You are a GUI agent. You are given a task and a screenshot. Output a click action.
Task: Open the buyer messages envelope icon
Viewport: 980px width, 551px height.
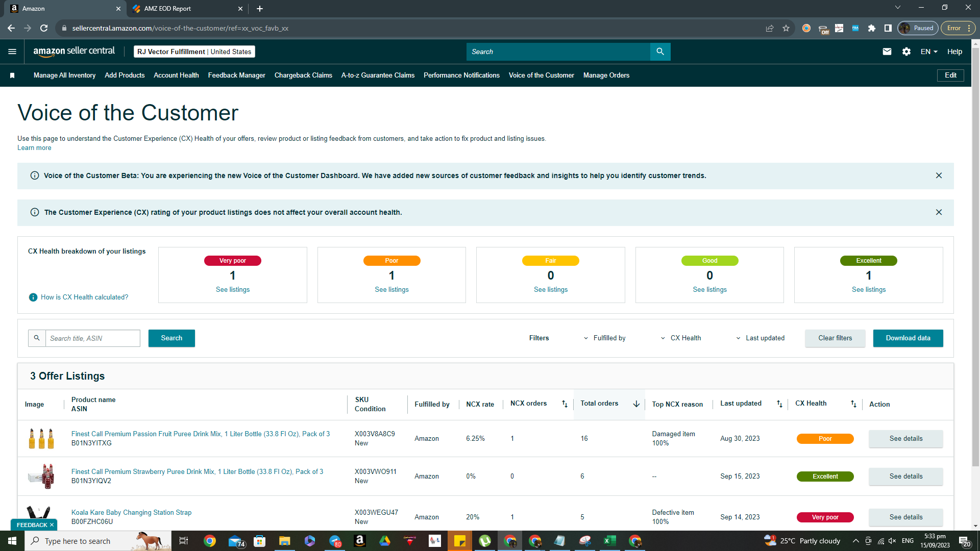tap(887, 52)
